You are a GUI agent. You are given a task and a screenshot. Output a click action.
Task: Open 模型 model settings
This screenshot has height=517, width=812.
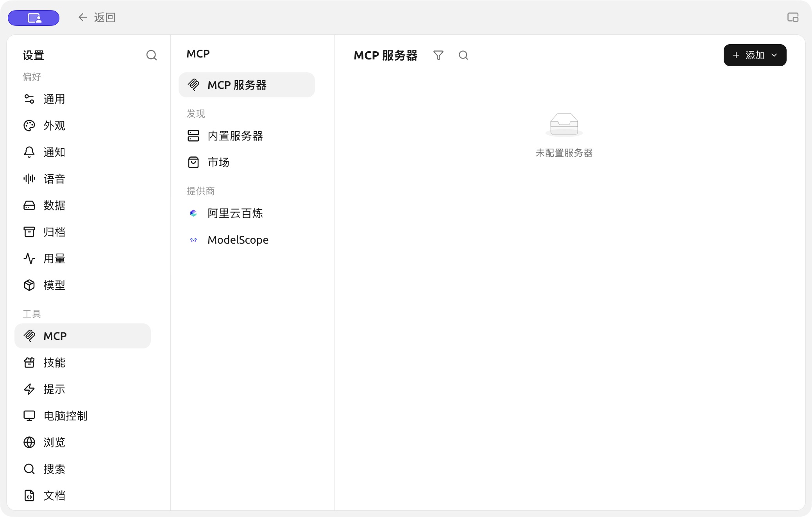pos(82,285)
